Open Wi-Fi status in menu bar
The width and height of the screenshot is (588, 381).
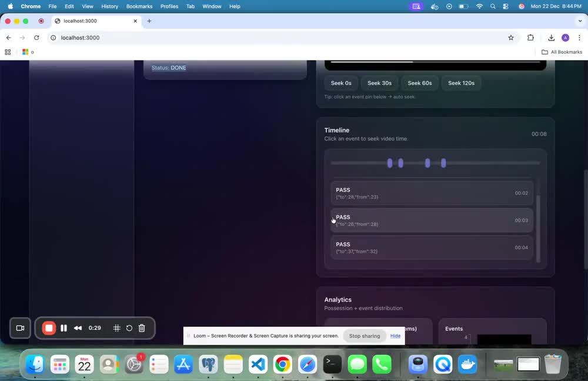(479, 6)
